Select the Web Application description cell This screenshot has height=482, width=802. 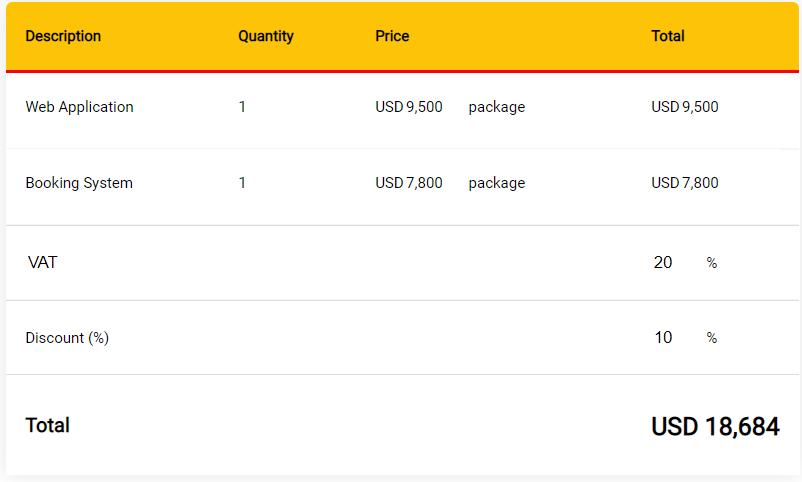click(x=79, y=107)
